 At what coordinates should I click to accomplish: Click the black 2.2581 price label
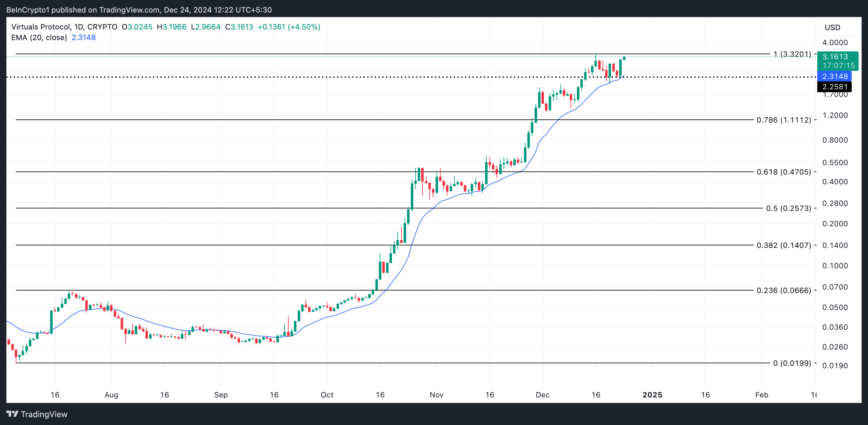tap(835, 87)
